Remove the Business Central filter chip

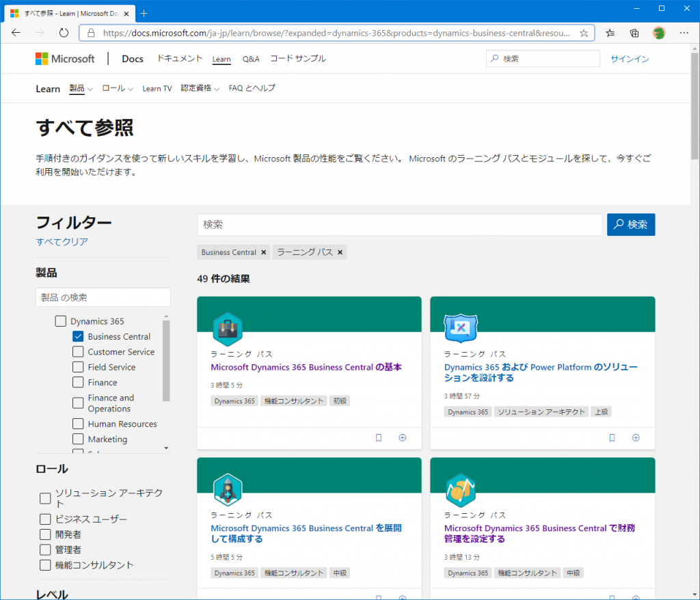[x=264, y=252]
